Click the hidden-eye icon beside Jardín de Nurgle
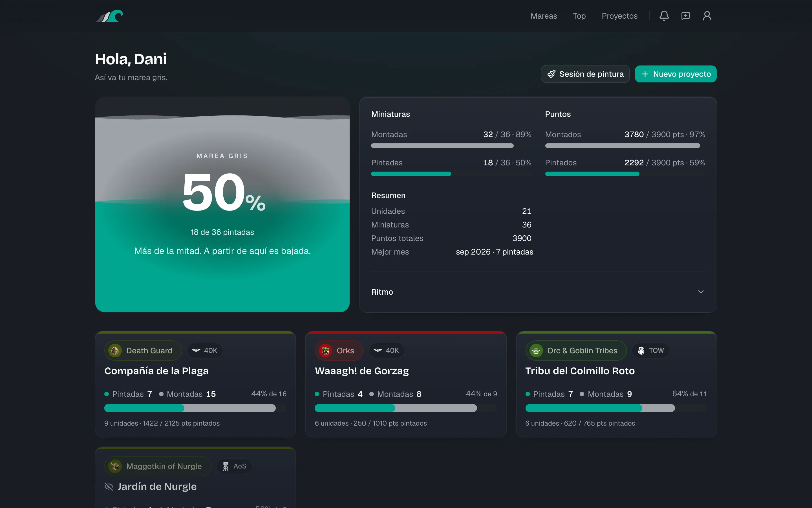The height and width of the screenshot is (508, 812). tap(109, 486)
